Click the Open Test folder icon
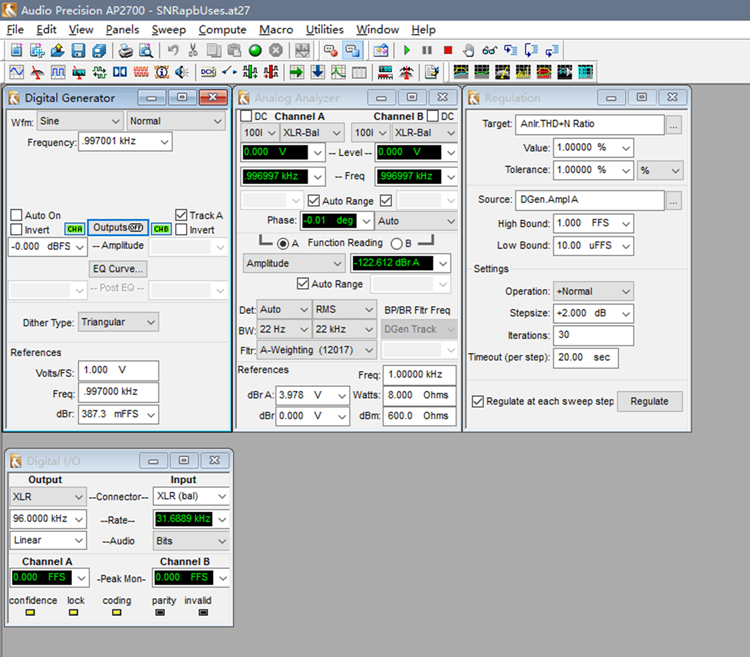 (x=57, y=50)
